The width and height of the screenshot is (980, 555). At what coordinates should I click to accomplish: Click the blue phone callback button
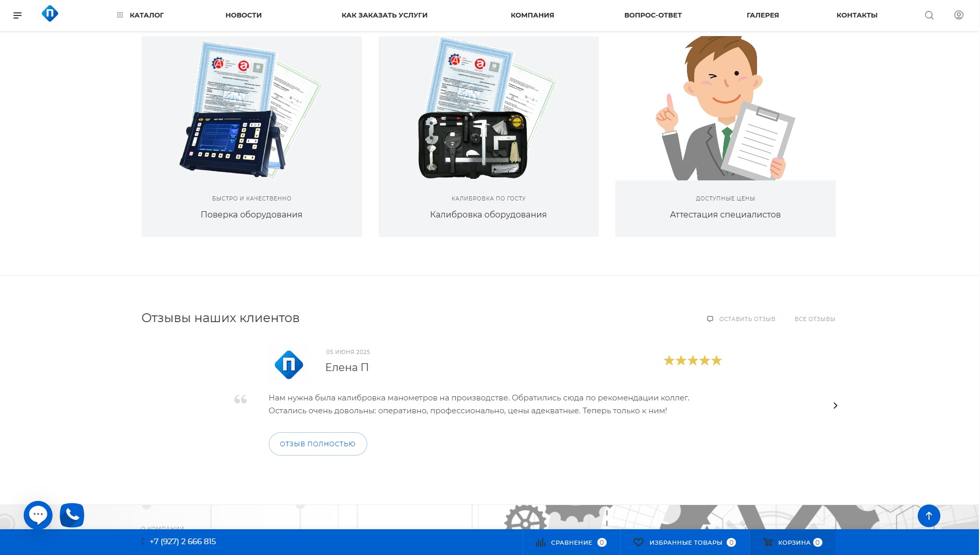click(x=72, y=515)
